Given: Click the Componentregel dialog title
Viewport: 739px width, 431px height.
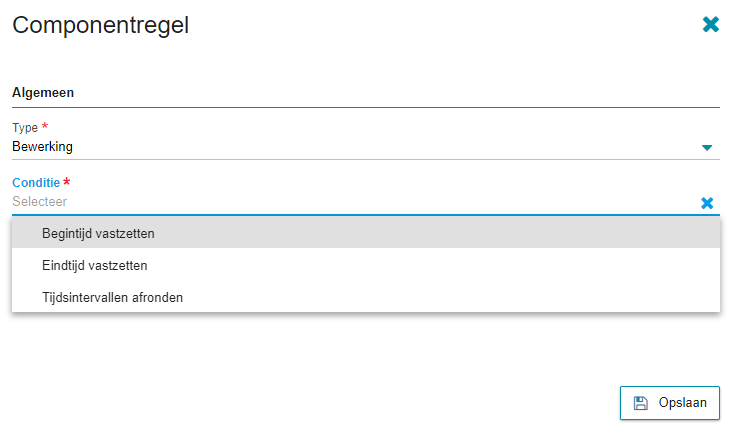Looking at the screenshot, I should coord(100,25).
